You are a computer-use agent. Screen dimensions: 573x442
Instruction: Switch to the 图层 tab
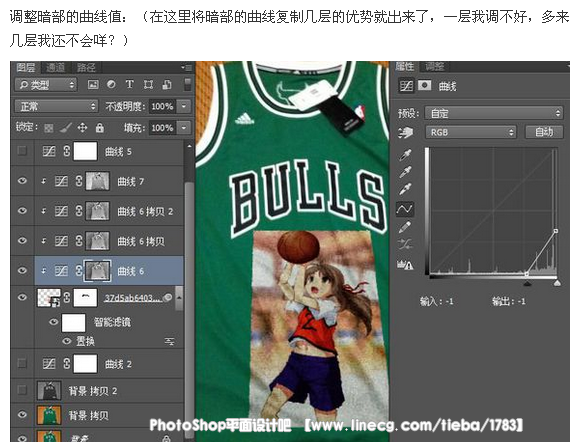[26, 67]
